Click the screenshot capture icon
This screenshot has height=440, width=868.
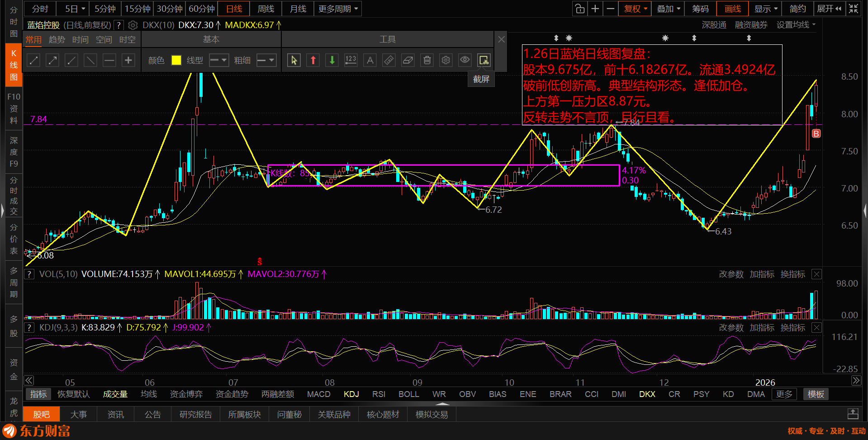484,60
